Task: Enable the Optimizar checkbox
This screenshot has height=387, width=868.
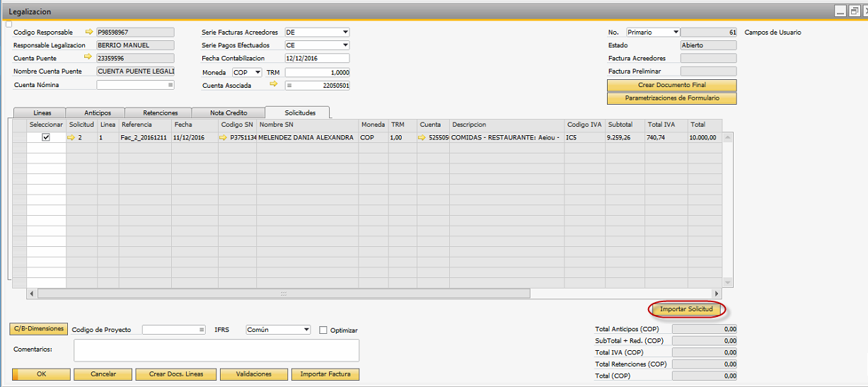Action: pos(323,330)
